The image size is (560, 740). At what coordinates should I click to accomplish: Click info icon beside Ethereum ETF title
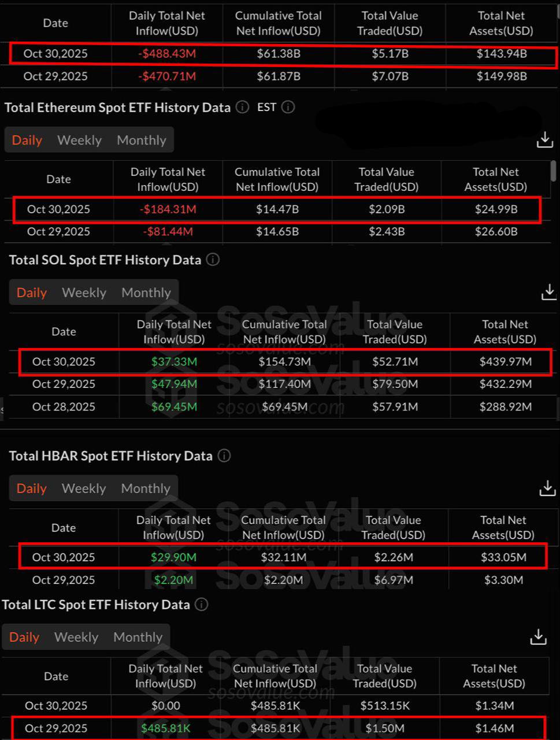coord(243,107)
